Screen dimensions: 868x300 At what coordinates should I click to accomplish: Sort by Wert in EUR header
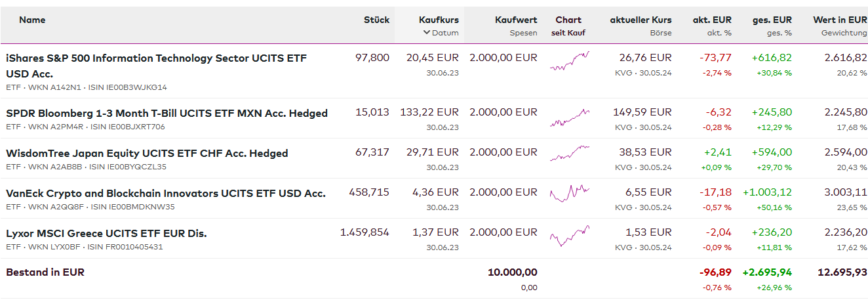pos(840,20)
